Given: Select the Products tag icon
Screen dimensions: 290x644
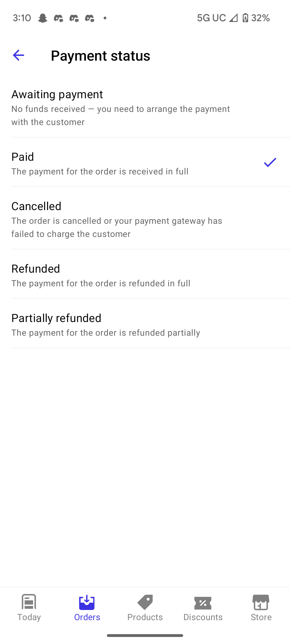Looking at the screenshot, I should (x=145, y=602).
